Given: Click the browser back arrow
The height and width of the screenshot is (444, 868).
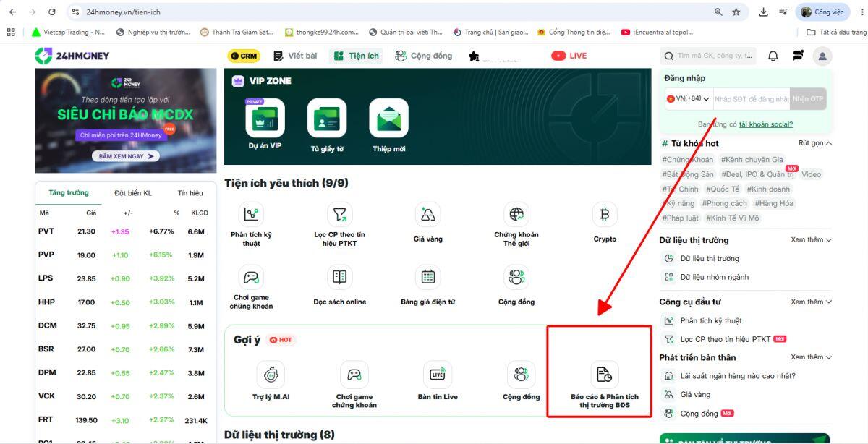Looking at the screenshot, I should 12,12.
